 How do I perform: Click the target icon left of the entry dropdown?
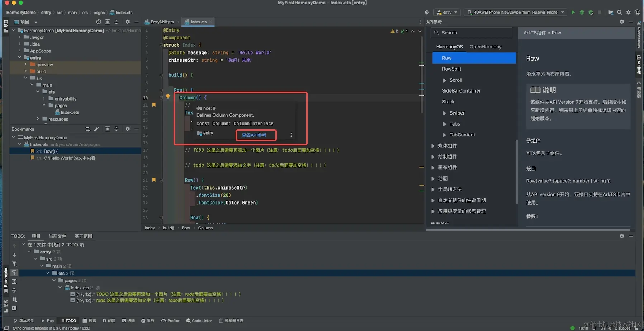tap(427, 12)
